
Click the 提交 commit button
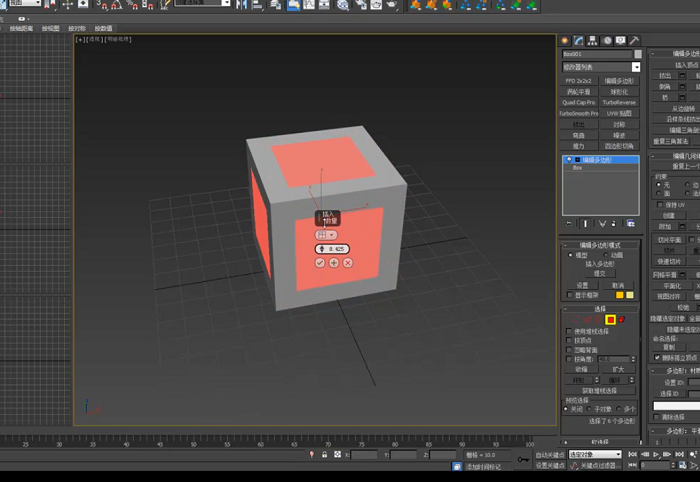tap(600, 274)
